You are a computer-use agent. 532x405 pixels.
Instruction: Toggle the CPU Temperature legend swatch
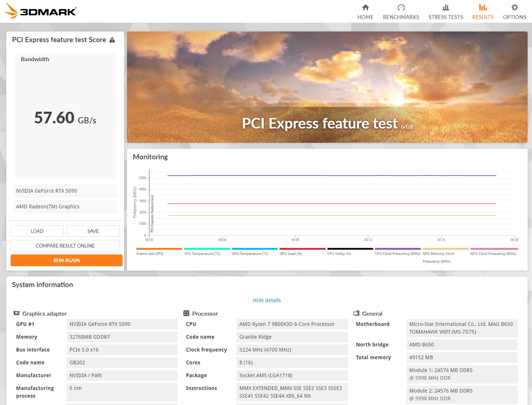207,249
